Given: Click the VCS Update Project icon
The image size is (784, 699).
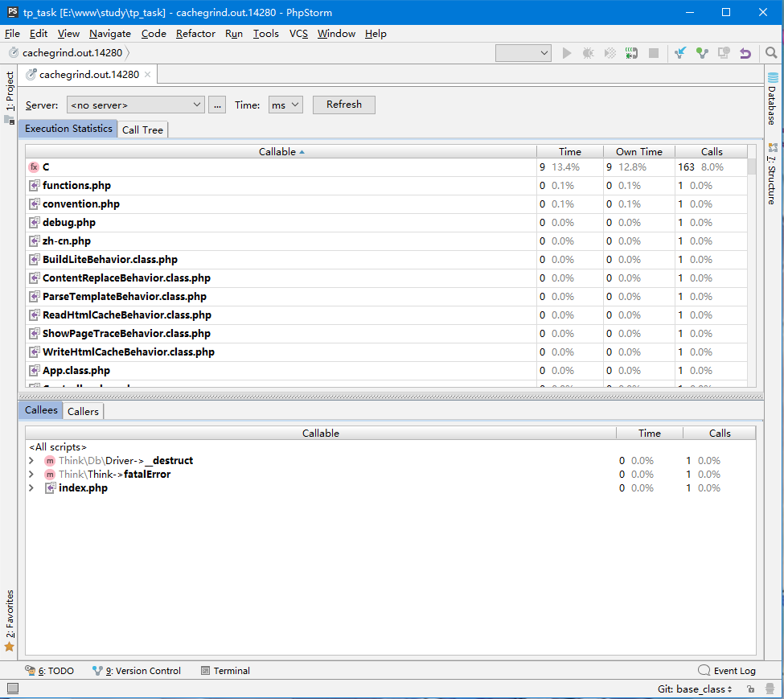Looking at the screenshot, I should click(680, 53).
